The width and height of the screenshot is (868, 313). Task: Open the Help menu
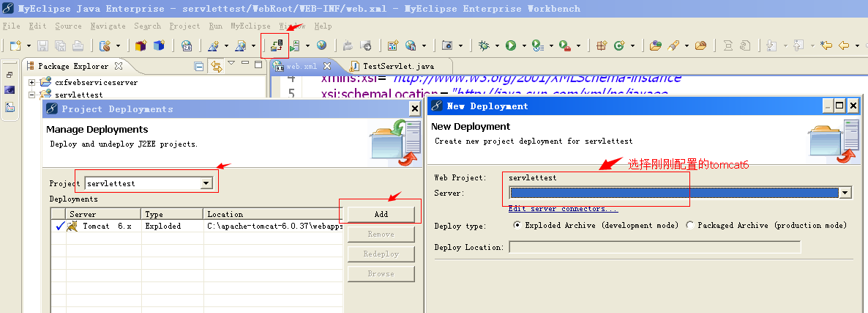323,26
